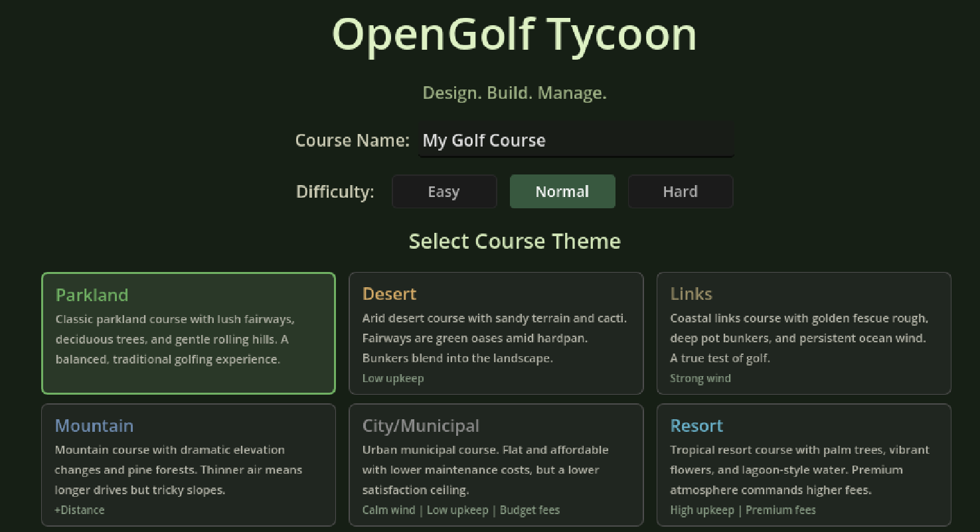Click the Select Course Theme heading

coord(515,241)
